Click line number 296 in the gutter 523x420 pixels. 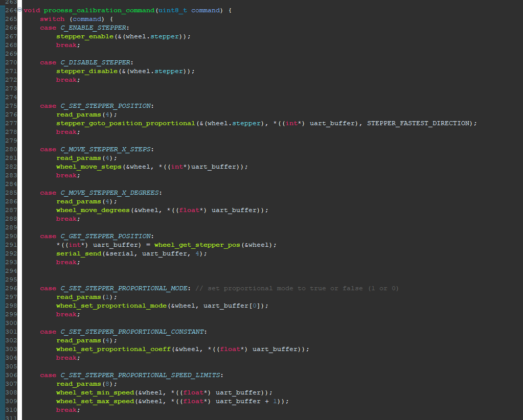click(11, 288)
